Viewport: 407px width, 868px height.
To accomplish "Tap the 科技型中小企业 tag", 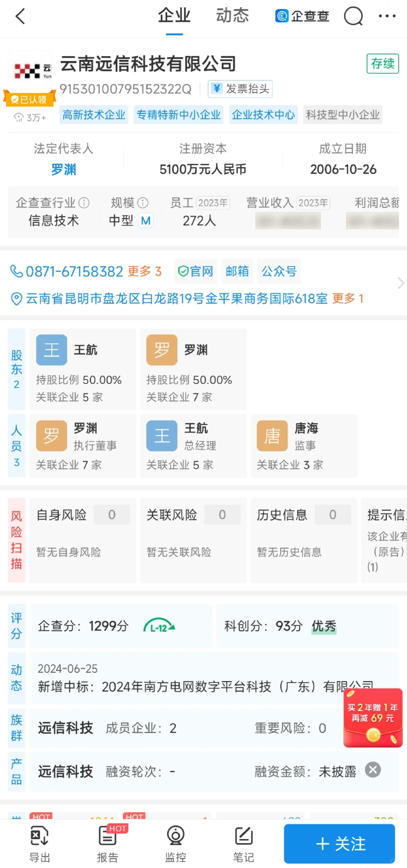I will [x=343, y=115].
